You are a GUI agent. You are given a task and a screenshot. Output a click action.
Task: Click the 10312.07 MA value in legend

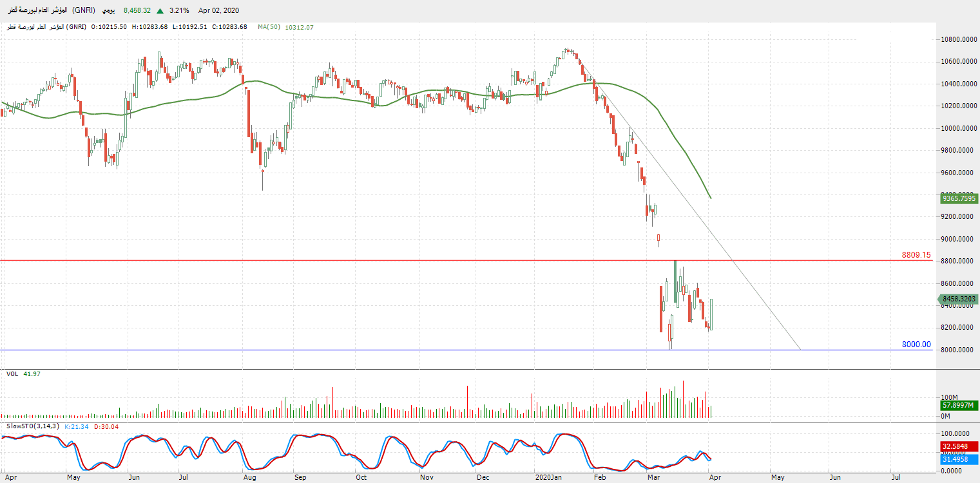[x=298, y=27]
